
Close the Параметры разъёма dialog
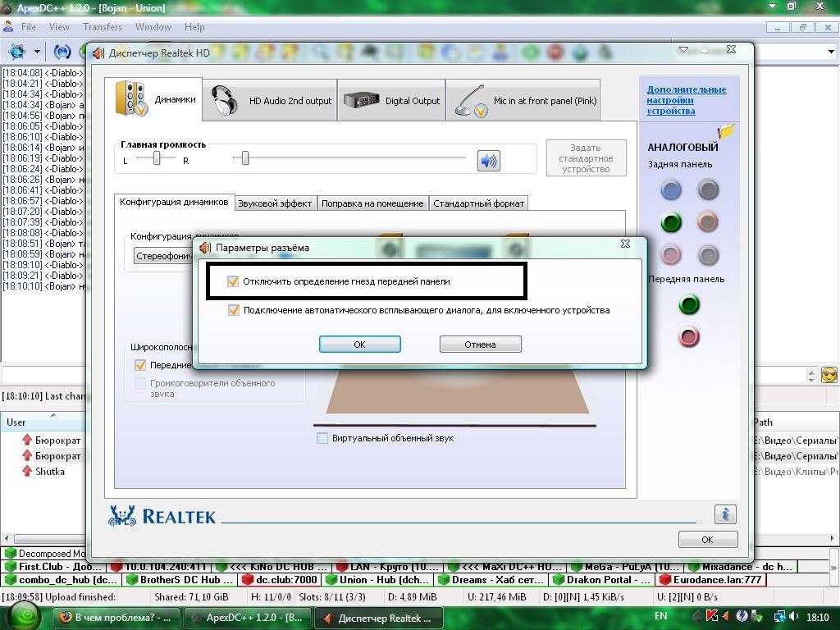point(625,244)
